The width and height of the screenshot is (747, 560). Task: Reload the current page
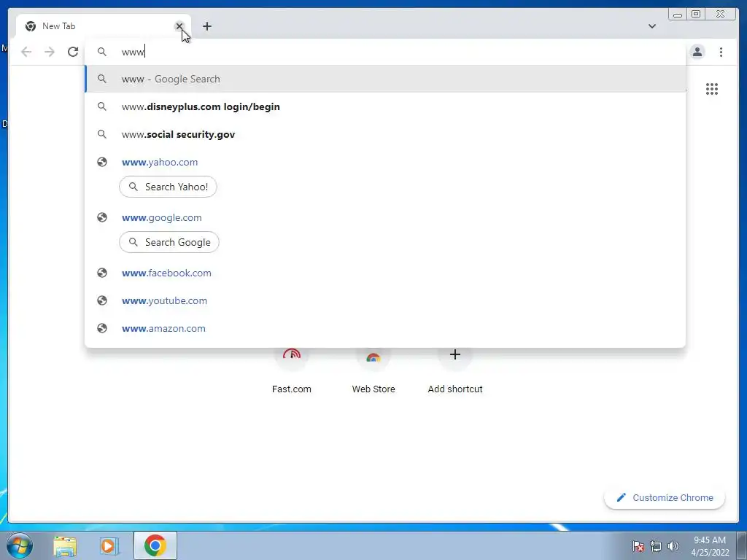[x=73, y=52]
